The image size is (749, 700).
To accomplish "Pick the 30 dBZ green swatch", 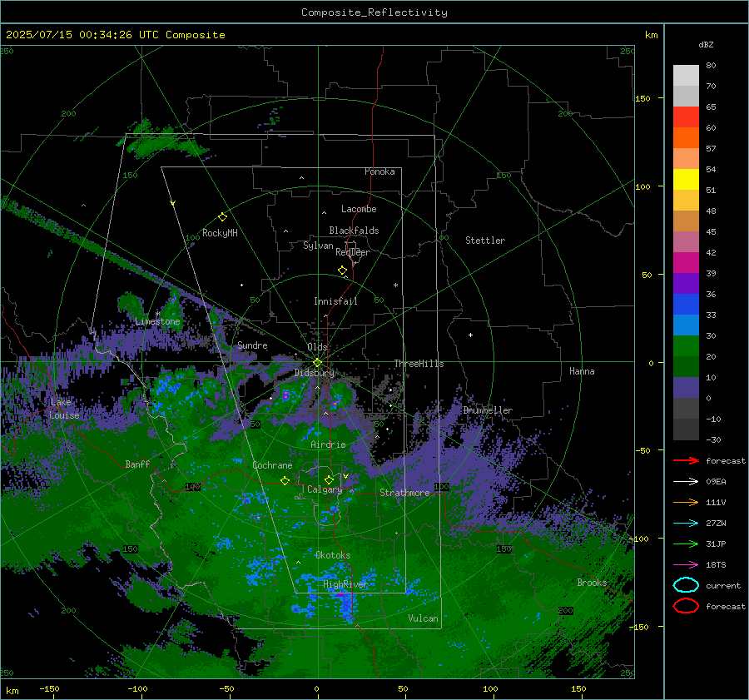I will point(686,346).
